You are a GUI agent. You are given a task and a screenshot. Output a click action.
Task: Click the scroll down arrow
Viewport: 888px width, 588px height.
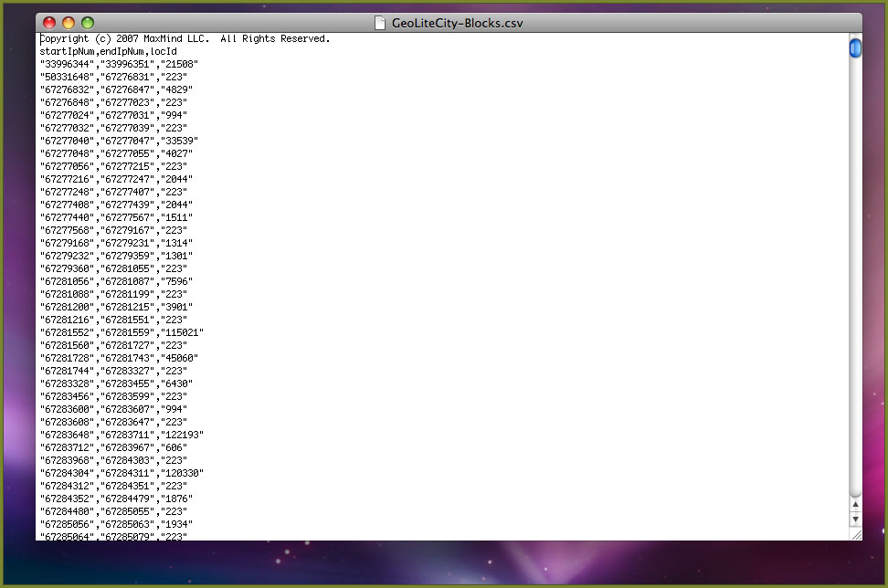click(x=855, y=519)
